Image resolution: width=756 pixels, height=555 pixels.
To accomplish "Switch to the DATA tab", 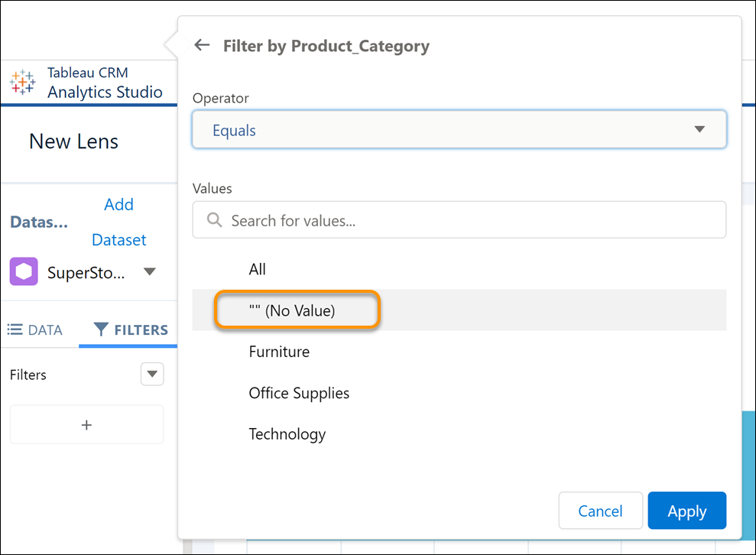I will [34, 329].
